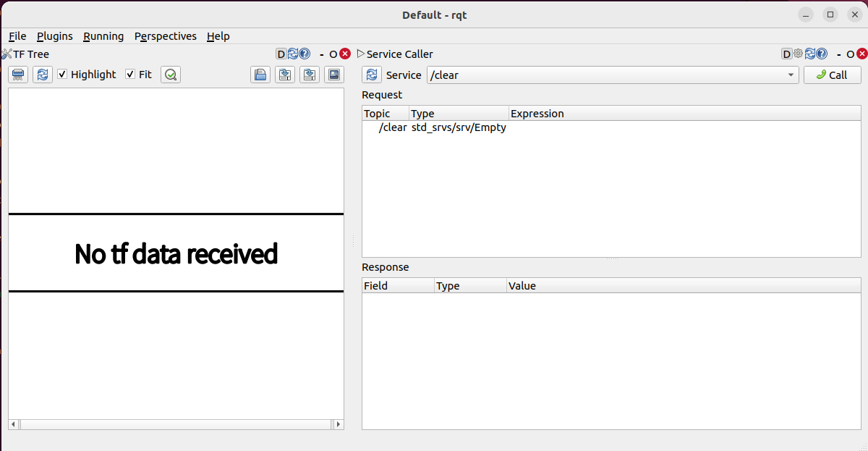Screen dimensions: 868x451
Task: Select the /clear row in Request
Action: [x=611, y=127]
